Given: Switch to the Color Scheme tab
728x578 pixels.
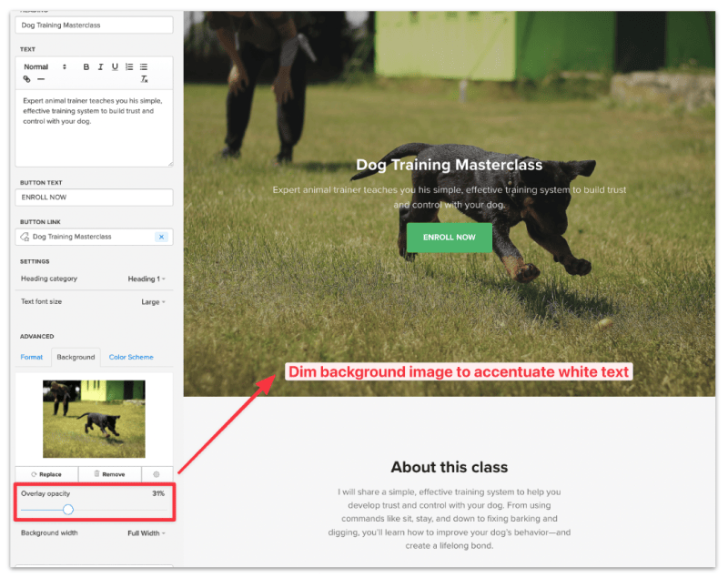Looking at the screenshot, I should coord(130,357).
